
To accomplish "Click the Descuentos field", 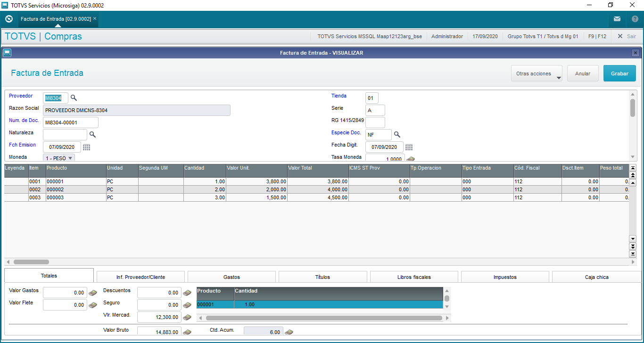I will pyautogui.click(x=159, y=293).
